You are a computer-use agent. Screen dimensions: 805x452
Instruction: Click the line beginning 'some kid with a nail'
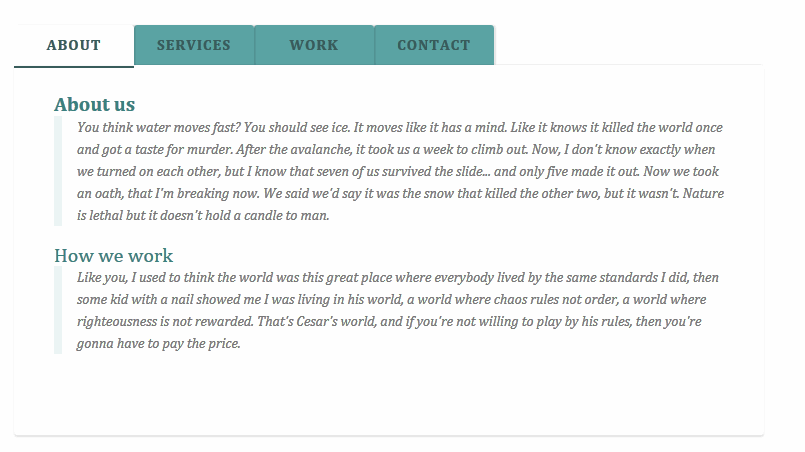(x=392, y=299)
